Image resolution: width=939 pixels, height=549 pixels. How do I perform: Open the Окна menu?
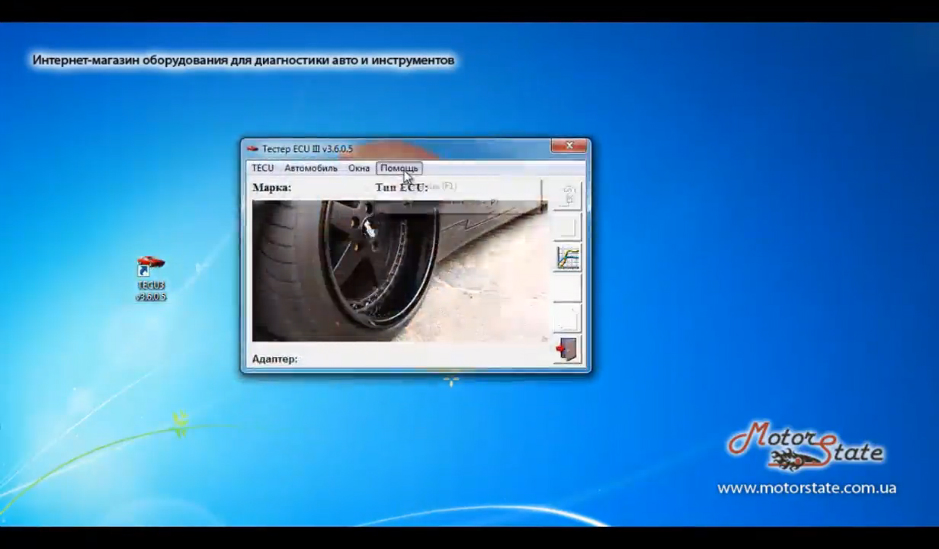[359, 168]
